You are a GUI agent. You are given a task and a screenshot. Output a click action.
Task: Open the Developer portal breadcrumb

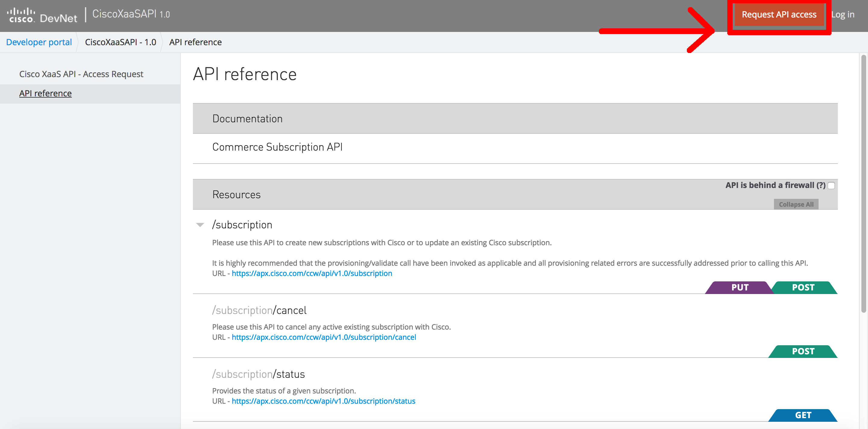tap(39, 42)
